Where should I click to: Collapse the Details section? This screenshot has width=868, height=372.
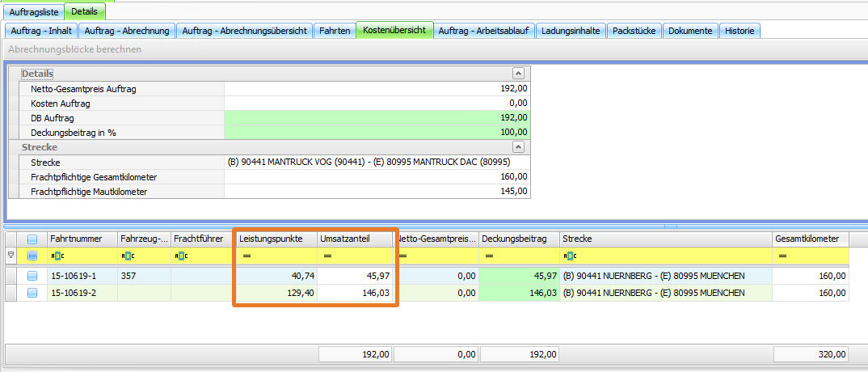click(518, 74)
